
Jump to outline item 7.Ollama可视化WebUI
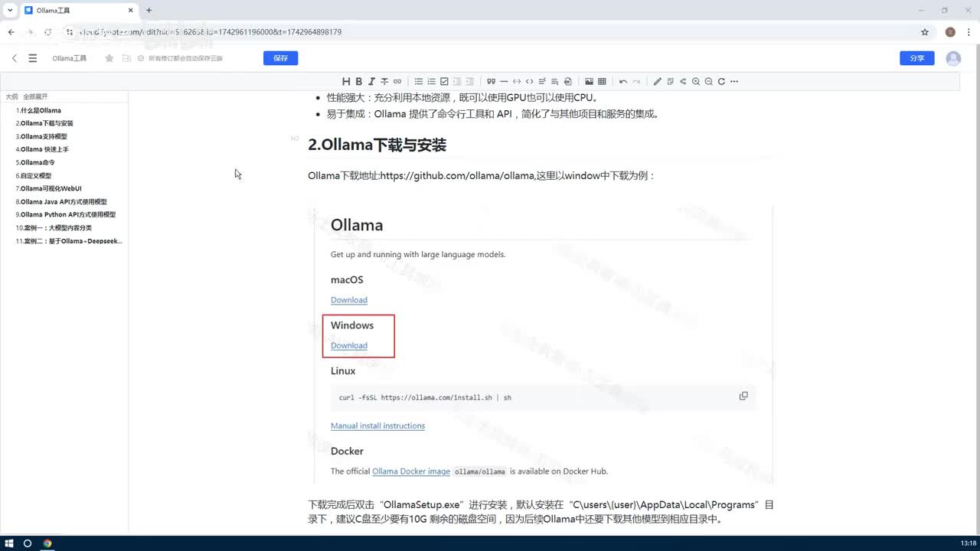(x=48, y=188)
